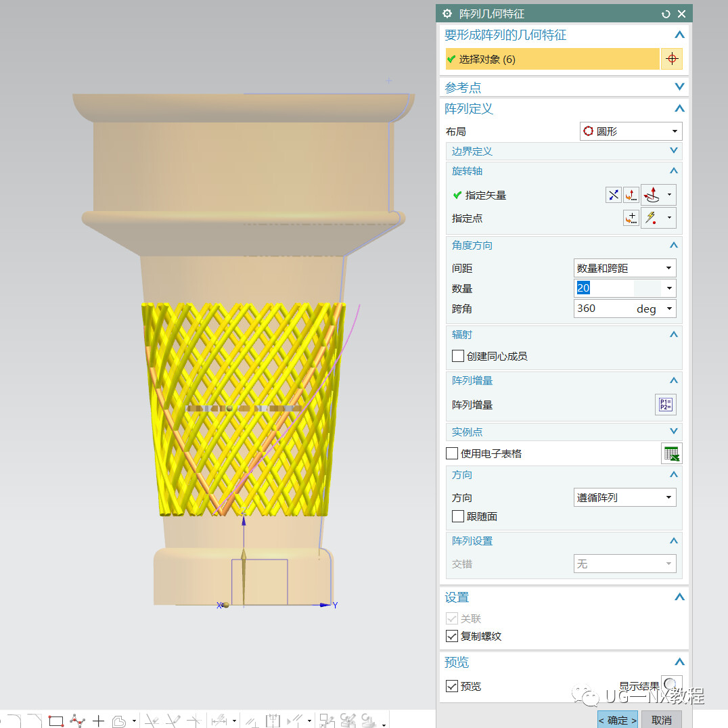
Task: Expand the 边界定义 section
Action: tap(564, 151)
